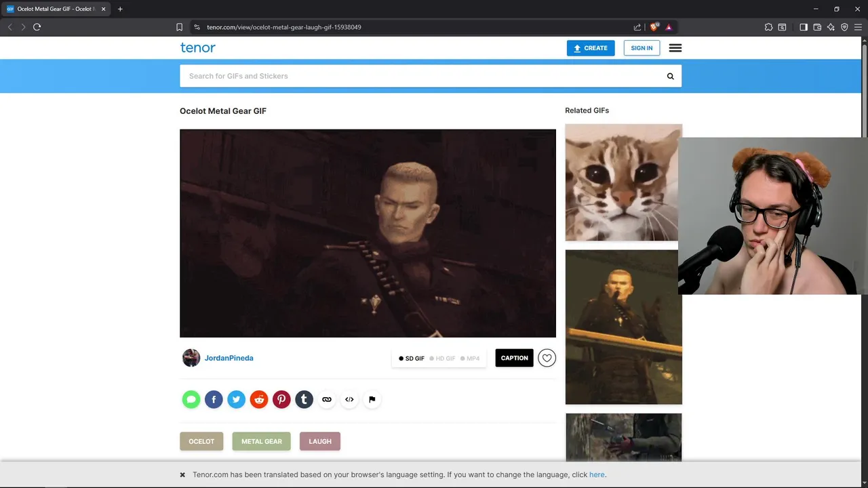Share GIF on Facebook

click(x=214, y=399)
